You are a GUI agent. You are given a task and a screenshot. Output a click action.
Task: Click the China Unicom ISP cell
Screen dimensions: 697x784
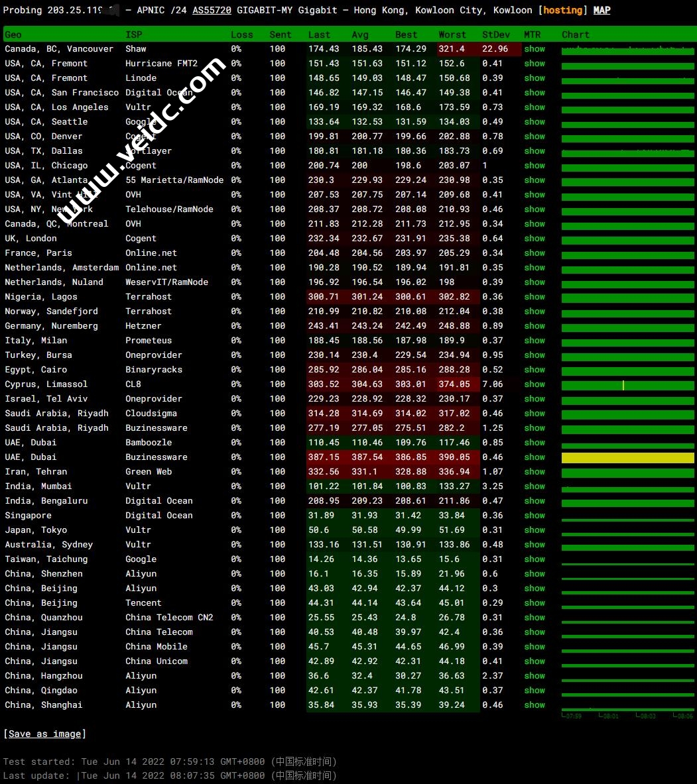click(x=156, y=661)
